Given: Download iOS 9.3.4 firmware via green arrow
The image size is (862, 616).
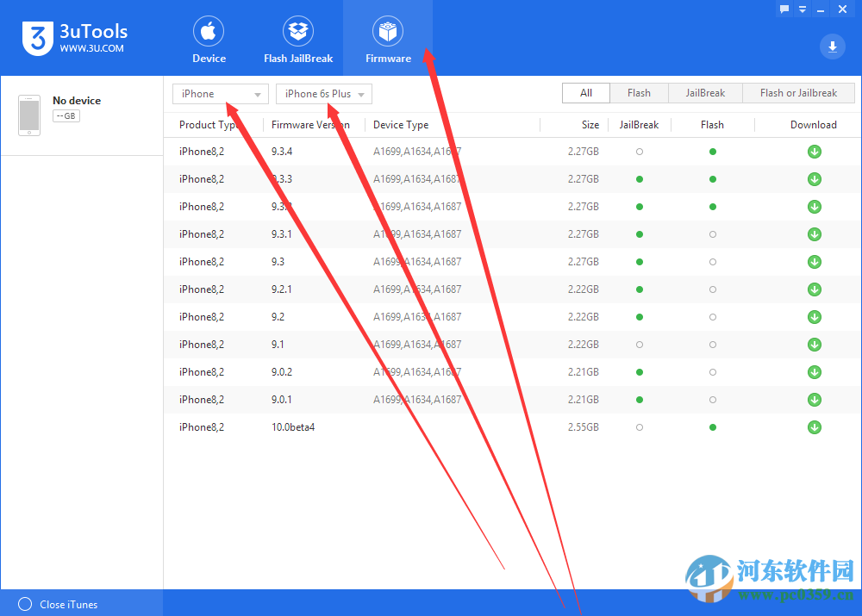Looking at the screenshot, I should [814, 151].
